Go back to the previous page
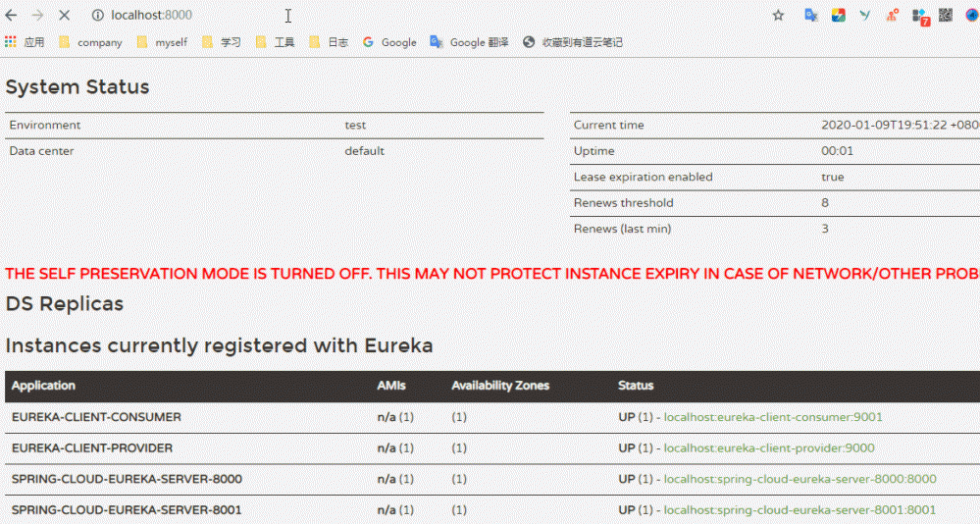The width and height of the screenshot is (980, 524). (x=11, y=15)
